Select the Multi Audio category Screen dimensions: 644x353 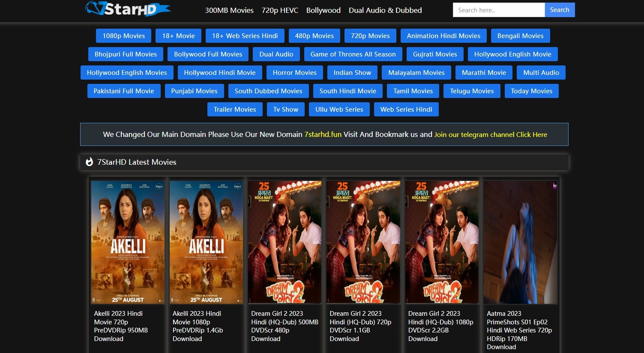click(541, 73)
